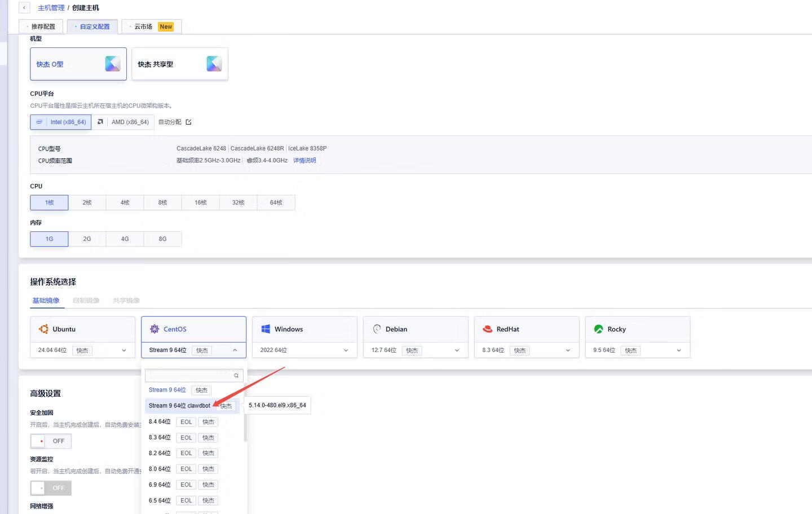The image size is (812, 514).
Task: Select the Windows logo card
Action: tap(266, 329)
